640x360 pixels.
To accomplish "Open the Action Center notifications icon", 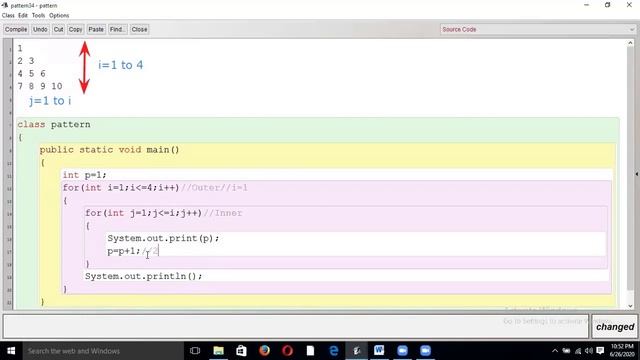I will pos(600,351).
